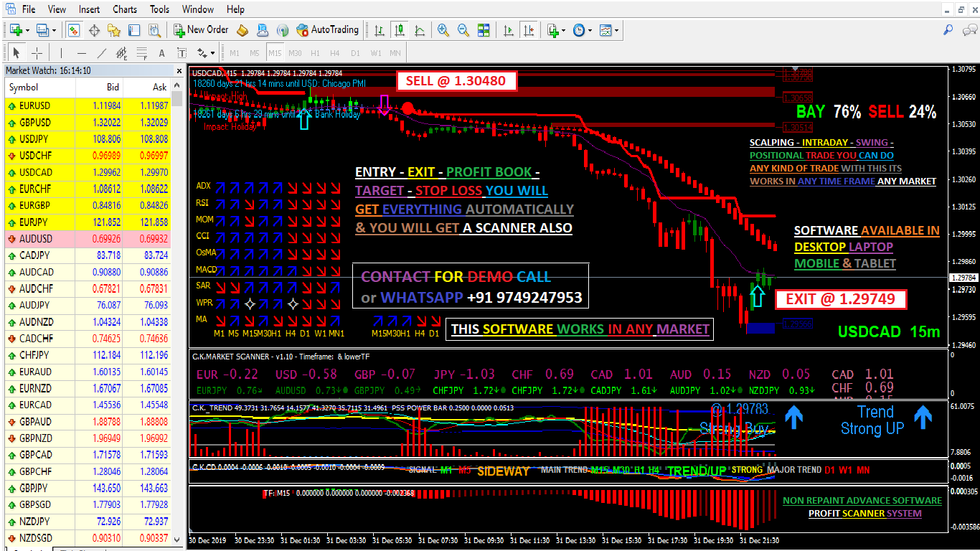Screen dimensions: 980x551
Task: Draw a Vertical Line tool
Action: (x=62, y=53)
